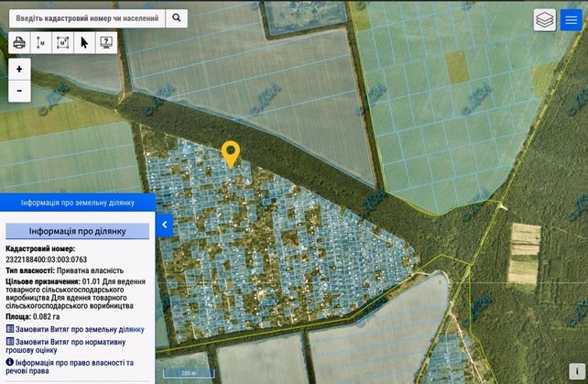
Task: Open the map layers panel
Action: [x=545, y=20]
